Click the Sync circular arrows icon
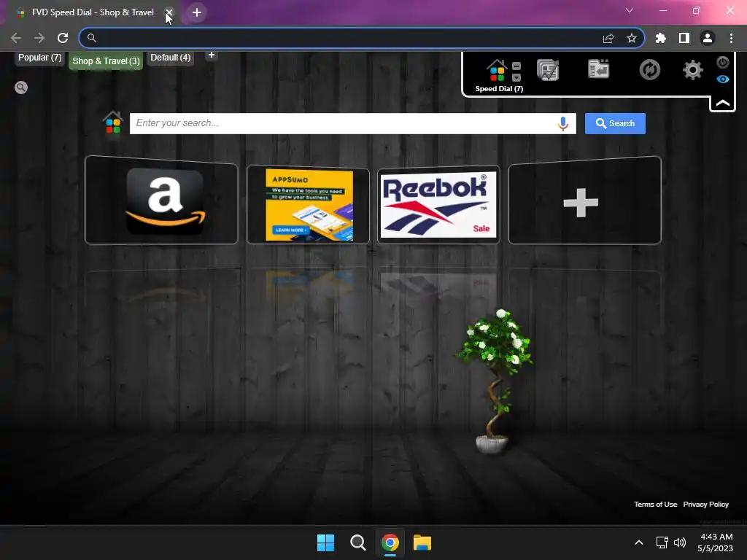The width and height of the screenshot is (747, 560). [x=650, y=70]
